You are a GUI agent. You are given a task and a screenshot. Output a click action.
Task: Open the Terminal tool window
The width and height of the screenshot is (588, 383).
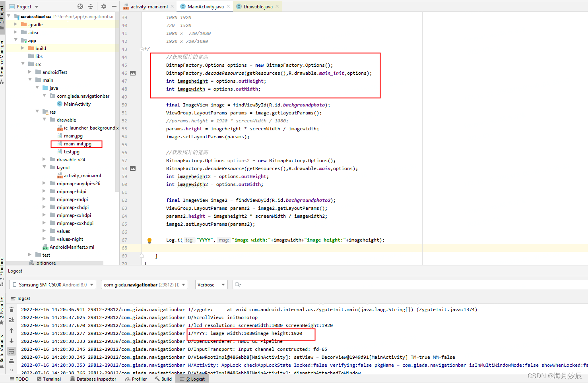coord(49,379)
